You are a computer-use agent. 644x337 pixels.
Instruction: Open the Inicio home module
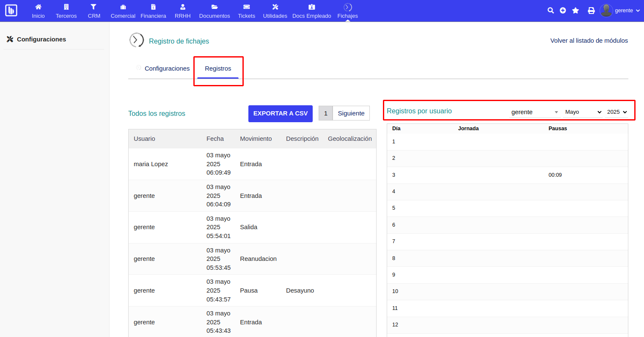(x=38, y=11)
